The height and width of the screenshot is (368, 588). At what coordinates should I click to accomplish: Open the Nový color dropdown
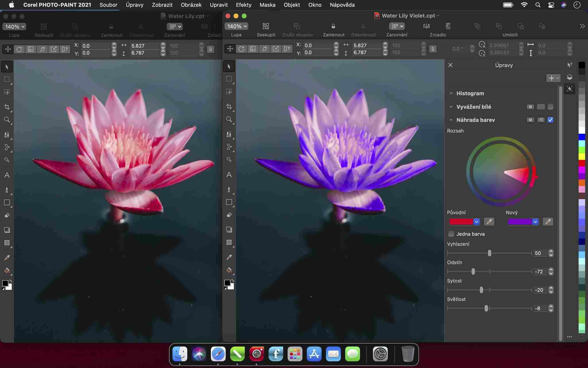(x=535, y=222)
